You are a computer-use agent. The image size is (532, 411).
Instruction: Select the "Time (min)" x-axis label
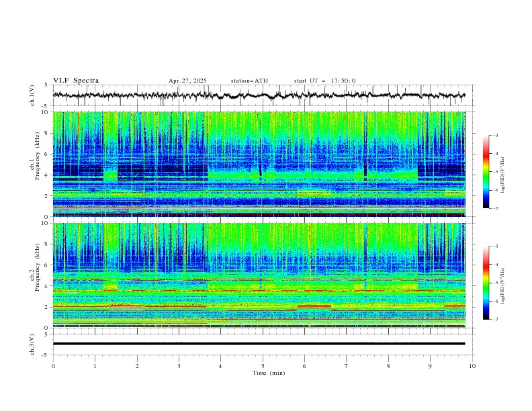click(x=269, y=373)
